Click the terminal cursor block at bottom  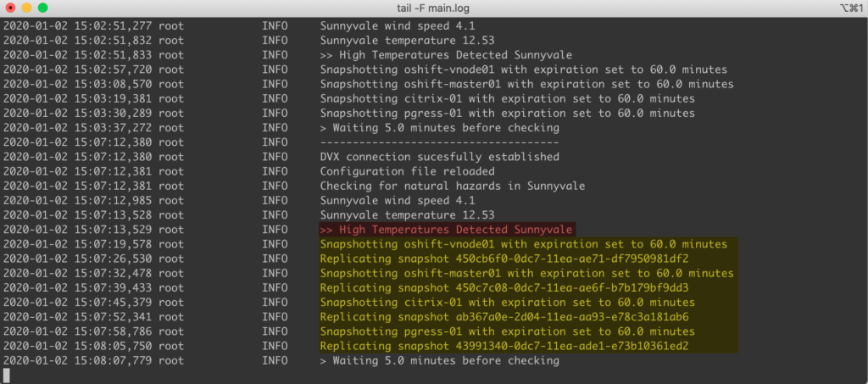(6, 376)
